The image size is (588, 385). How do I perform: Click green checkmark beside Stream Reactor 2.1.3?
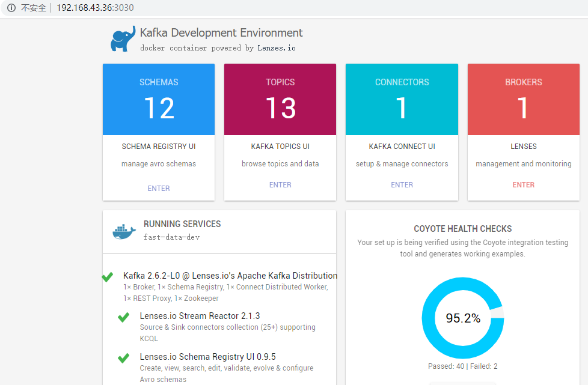click(x=123, y=317)
